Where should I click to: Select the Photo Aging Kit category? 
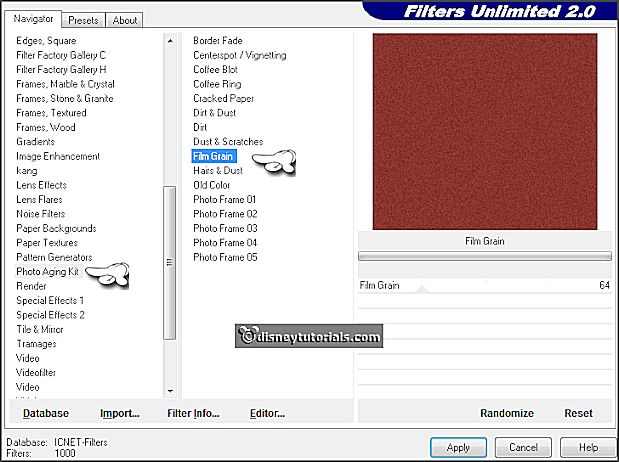coord(48,272)
